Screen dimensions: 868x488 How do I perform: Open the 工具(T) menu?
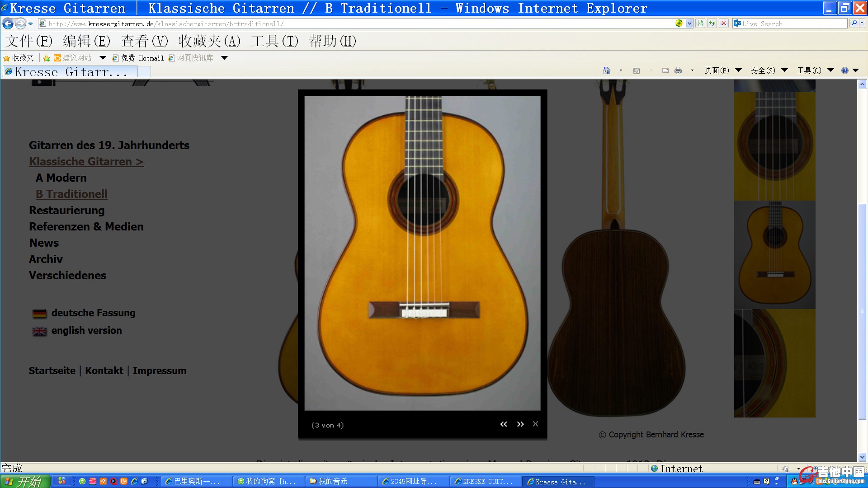[x=275, y=41]
